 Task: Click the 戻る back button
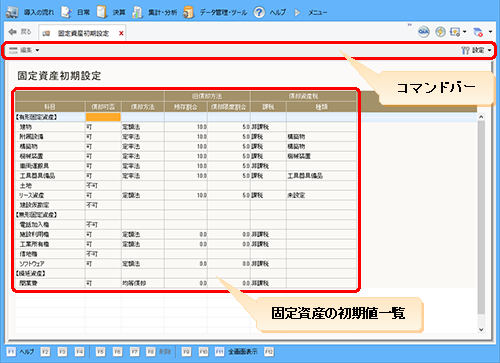pyautogui.click(x=20, y=32)
